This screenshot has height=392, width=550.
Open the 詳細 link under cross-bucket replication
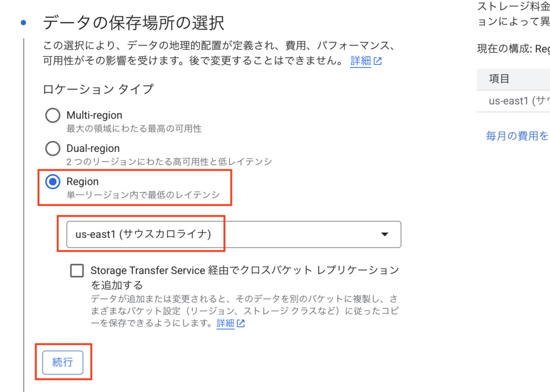[225, 323]
